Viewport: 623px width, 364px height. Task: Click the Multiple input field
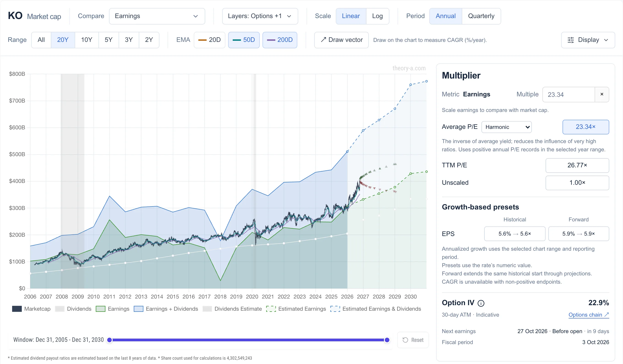(x=569, y=94)
